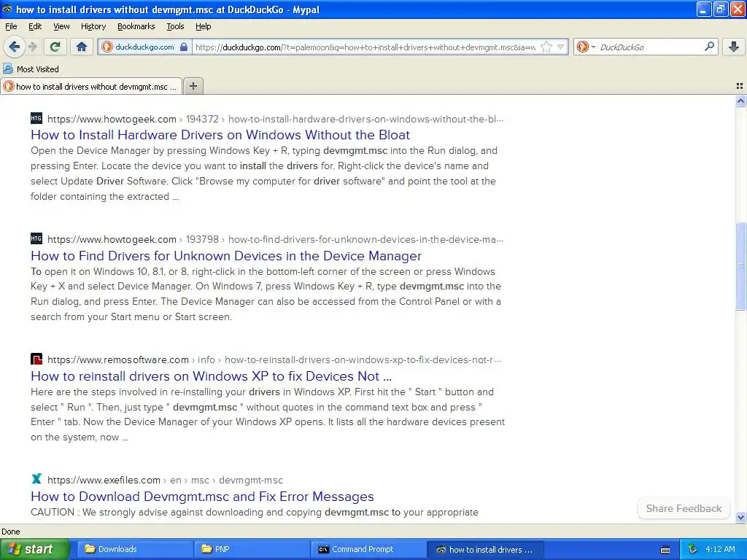Click the vertical scrollbar thumb
747x560 pixels.
(740, 266)
